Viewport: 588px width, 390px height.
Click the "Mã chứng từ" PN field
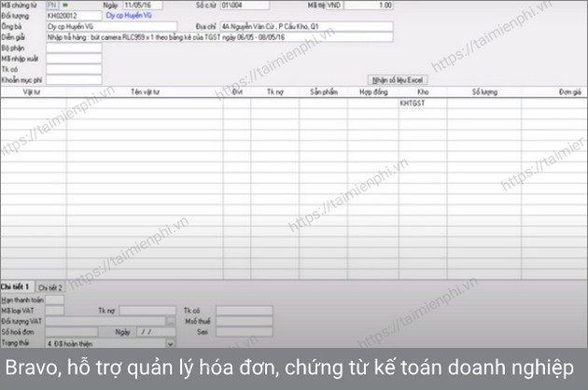point(52,6)
